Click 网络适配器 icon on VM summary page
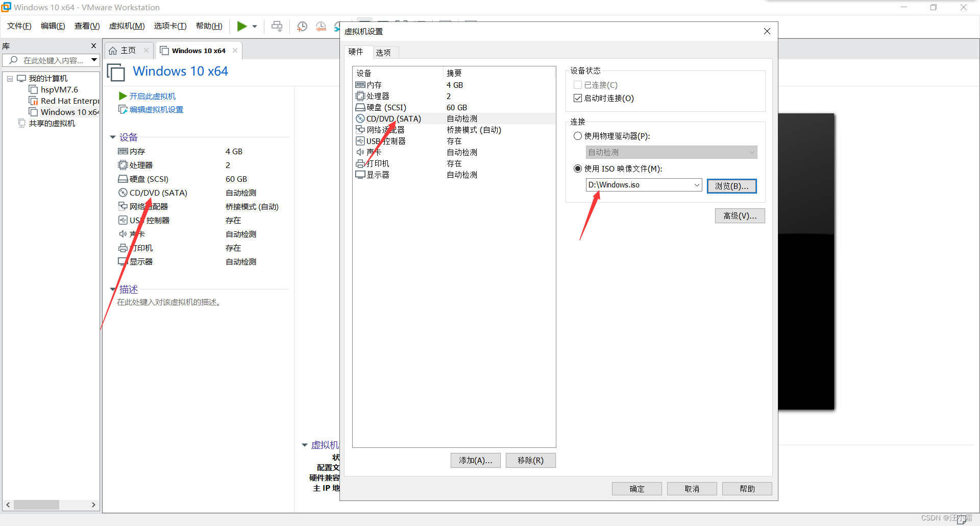The width and height of the screenshot is (980, 526). [x=122, y=206]
